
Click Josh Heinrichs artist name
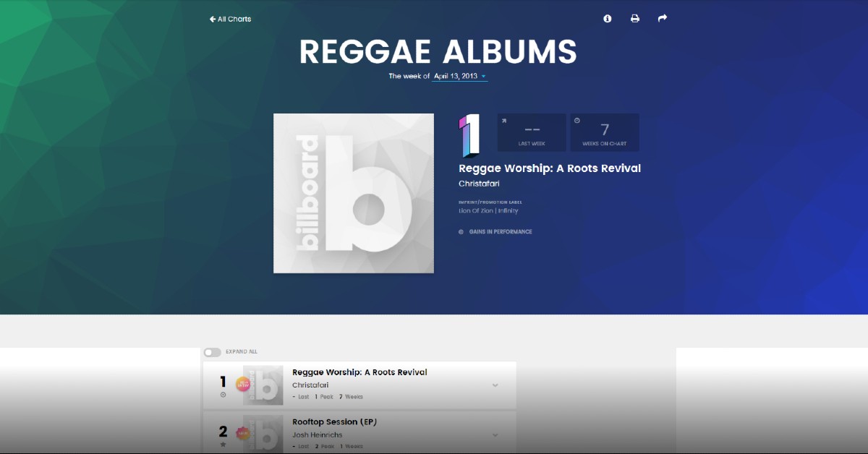tap(318, 435)
